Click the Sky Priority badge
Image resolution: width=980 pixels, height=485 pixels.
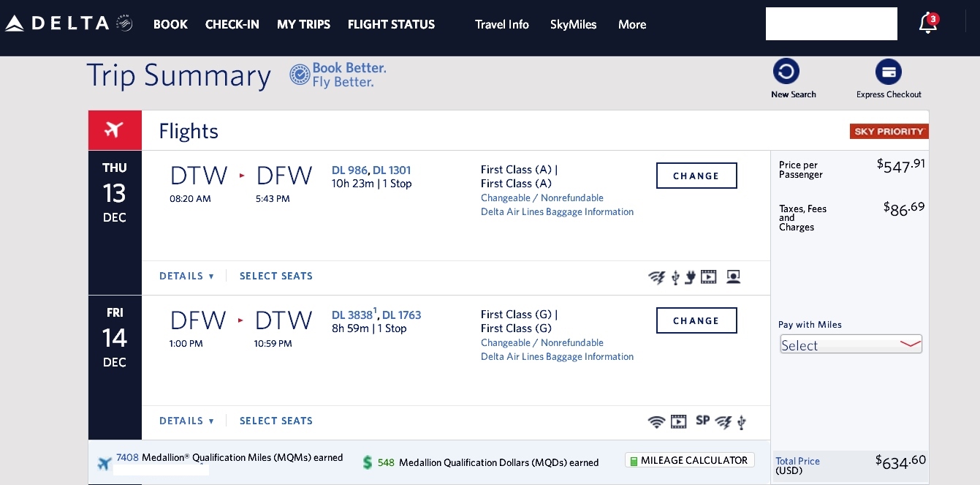(x=889, y=131)
